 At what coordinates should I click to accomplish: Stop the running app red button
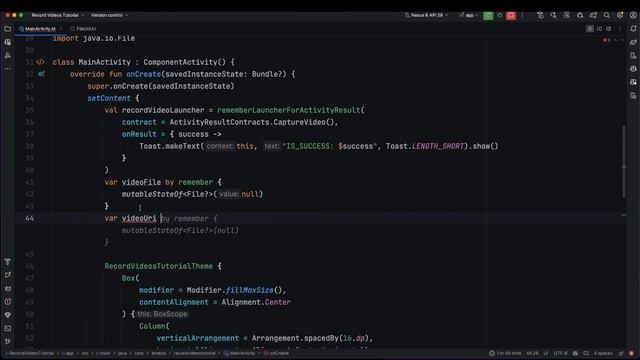511,16
